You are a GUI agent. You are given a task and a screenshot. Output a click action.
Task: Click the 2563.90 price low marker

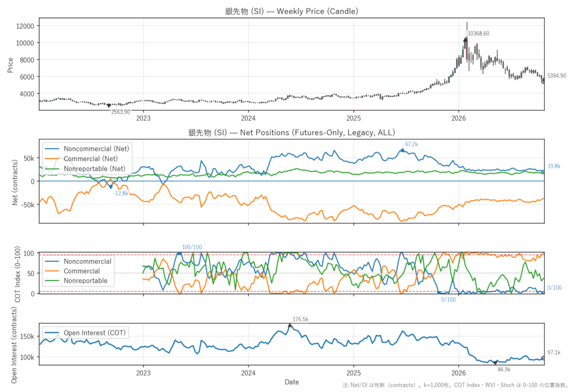pos(109,105)
